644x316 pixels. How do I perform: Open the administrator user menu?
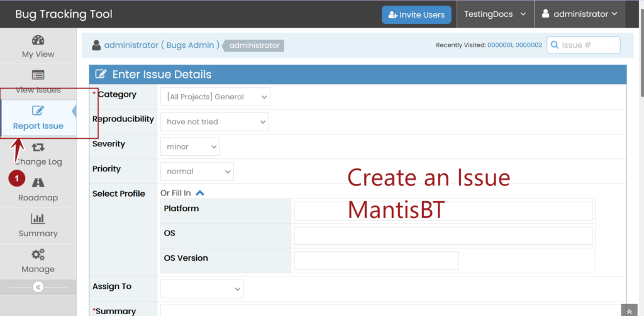click(x=579, y=14)
